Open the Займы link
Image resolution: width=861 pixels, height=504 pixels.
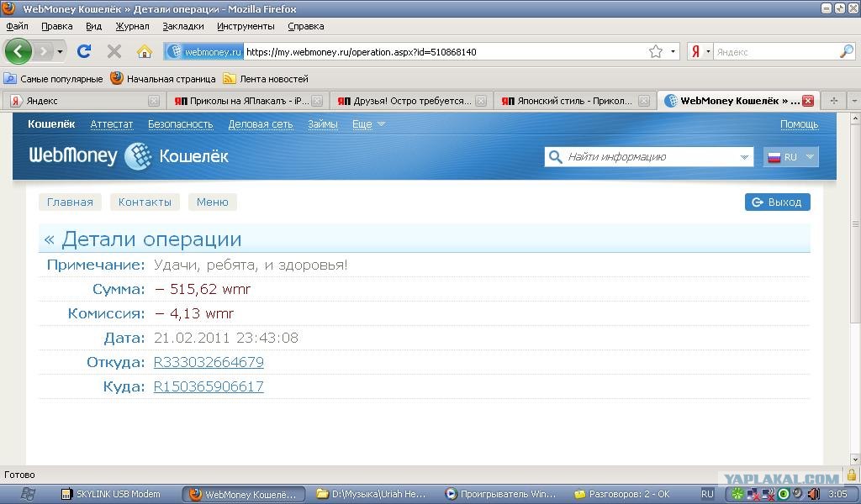click(322, 124)
